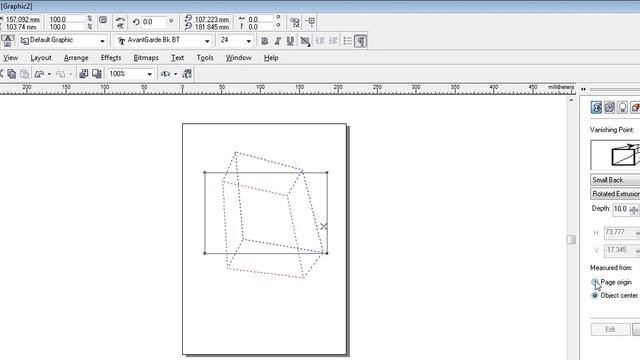
Task: Open Extrude Rotation tab icon
Action: 609,107
